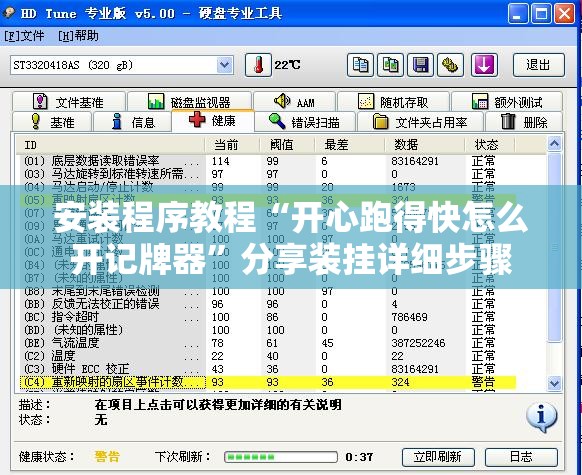Click the 警告 status in the C4 row
582x475 pixels.
[483, 382]
